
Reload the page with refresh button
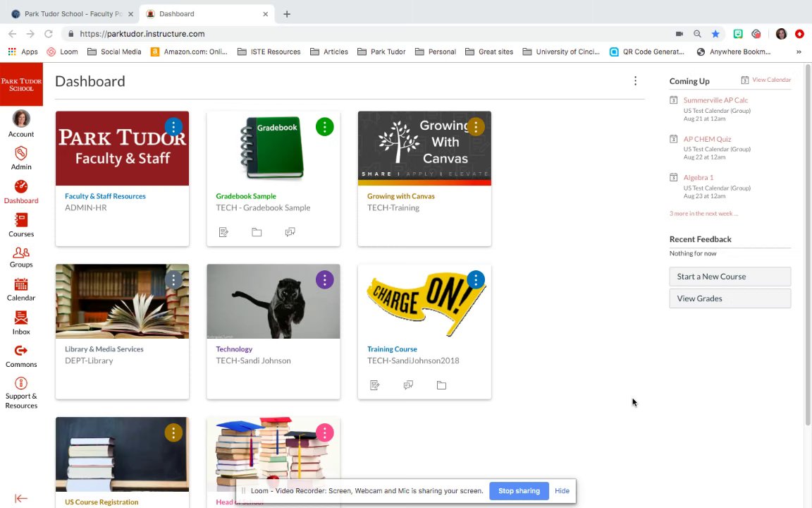(x=48, y=34)
